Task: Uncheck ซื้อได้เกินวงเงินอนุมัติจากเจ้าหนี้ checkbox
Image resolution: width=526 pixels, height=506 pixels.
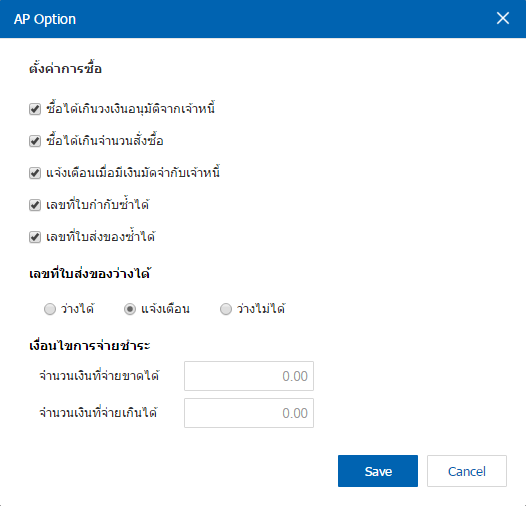Action: [35, 109]
